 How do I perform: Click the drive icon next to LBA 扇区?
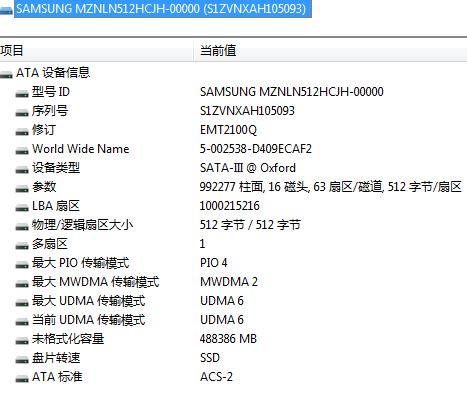point(22,208)
